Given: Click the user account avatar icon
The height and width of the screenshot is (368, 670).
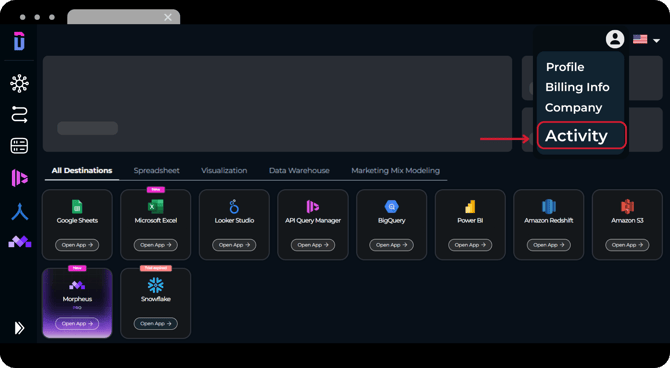Looking at the screenshot, I should pyautogui.click(x=615, y=39).
